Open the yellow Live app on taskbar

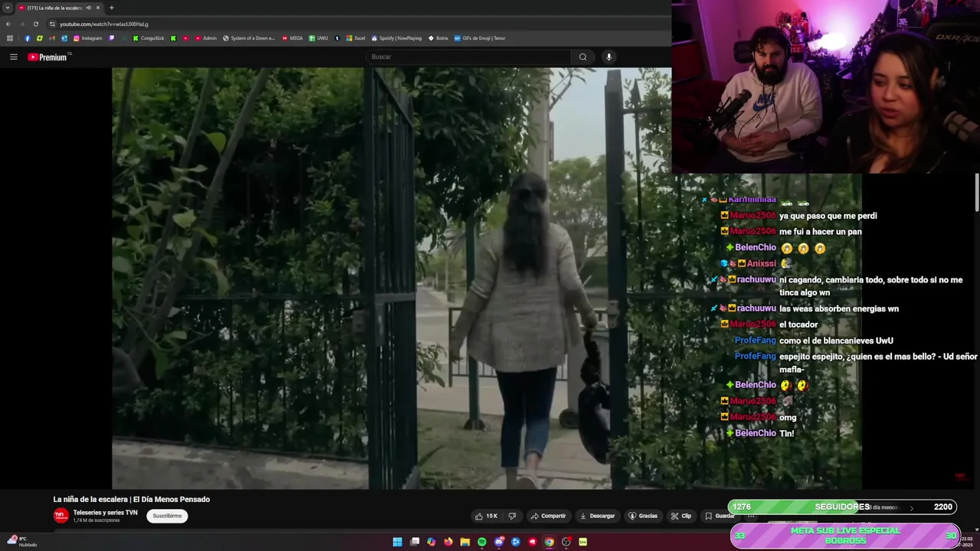pyautogui.click(x=583, y=542)
